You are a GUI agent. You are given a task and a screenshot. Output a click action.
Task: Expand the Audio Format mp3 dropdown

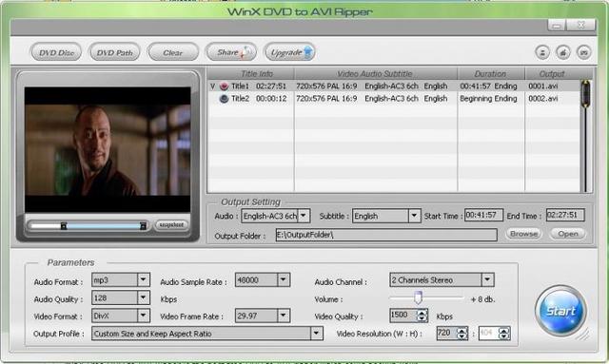point(144,279)
